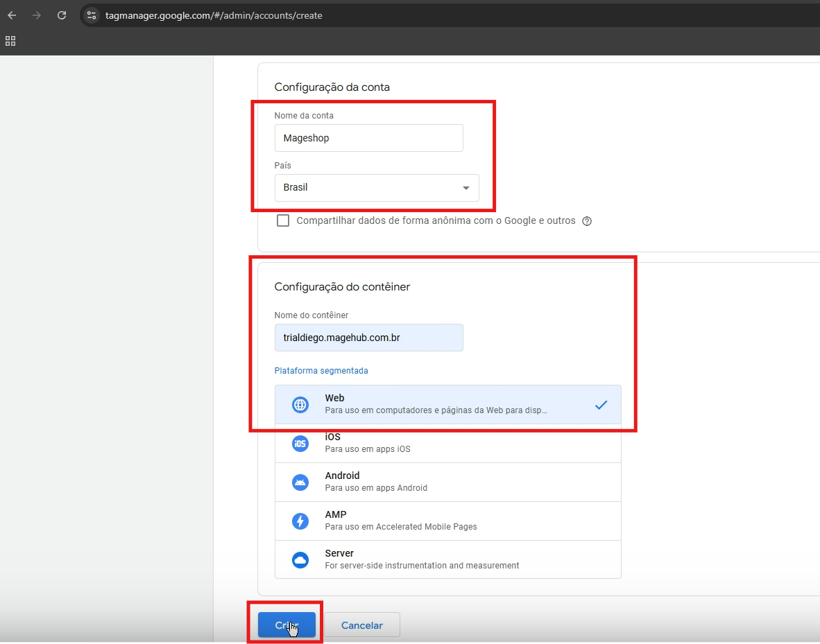Open the País dropdown showing Brasil

point(377,188)
